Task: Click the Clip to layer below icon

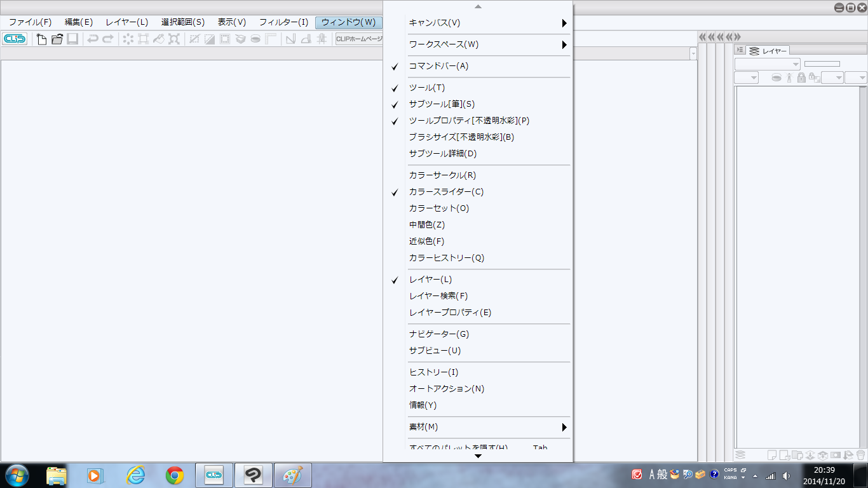Action: 776,78
